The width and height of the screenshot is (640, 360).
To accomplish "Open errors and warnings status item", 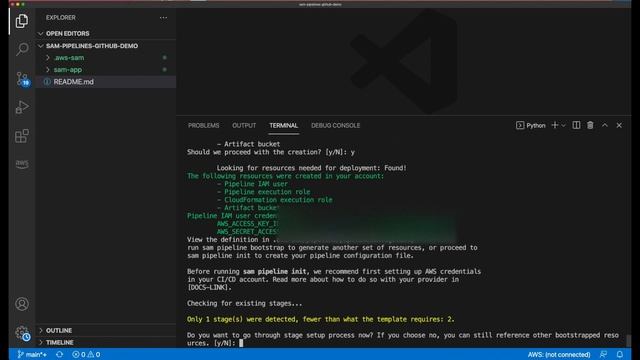I will pos(86,354).
